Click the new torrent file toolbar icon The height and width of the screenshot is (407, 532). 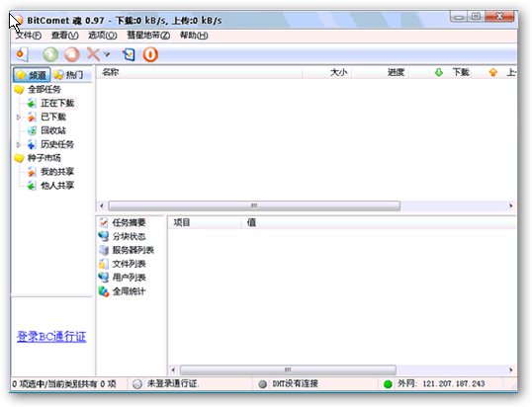pyautogui.click(x=22, y=54)
